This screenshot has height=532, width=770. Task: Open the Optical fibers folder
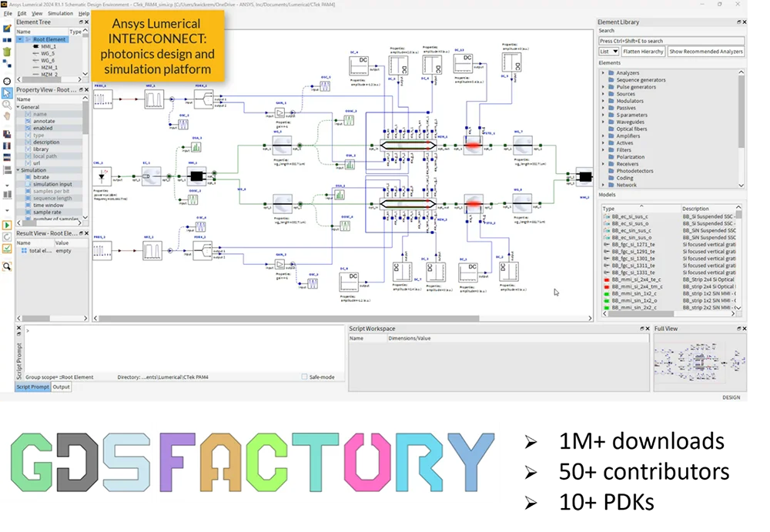click(631, 129)
